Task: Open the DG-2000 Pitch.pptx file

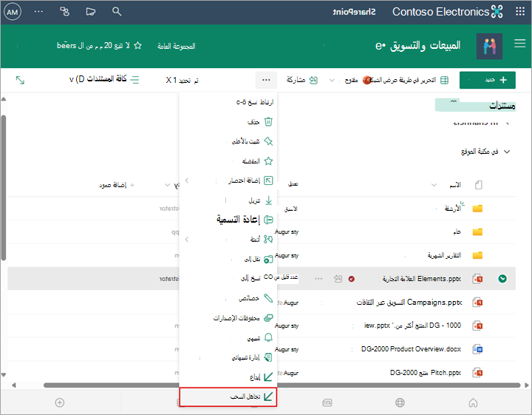Action: [x=426, y=373]
